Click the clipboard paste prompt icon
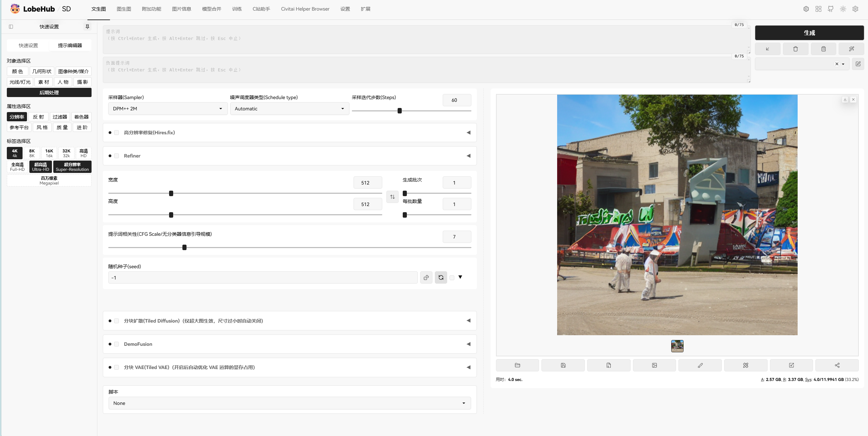 coord(823,49)
